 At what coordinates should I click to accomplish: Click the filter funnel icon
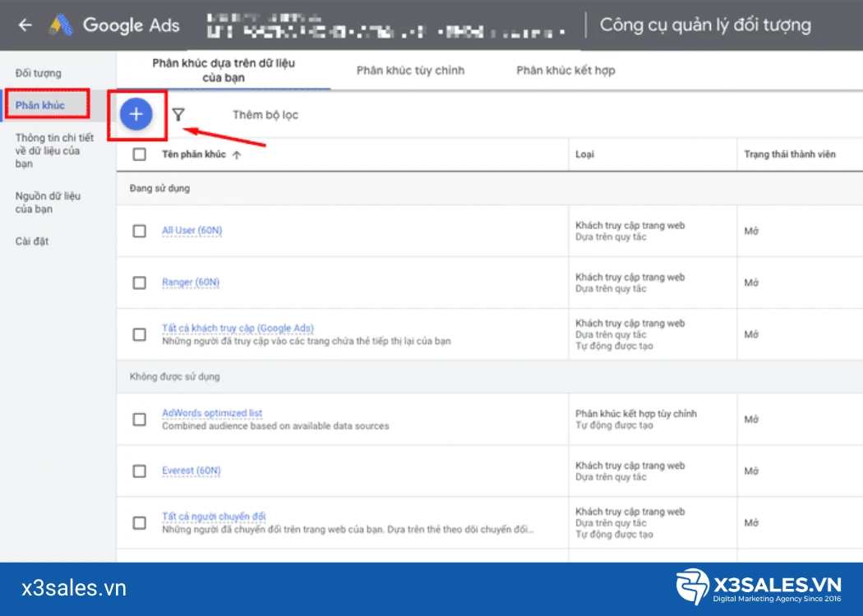click(x=178, y=114)
